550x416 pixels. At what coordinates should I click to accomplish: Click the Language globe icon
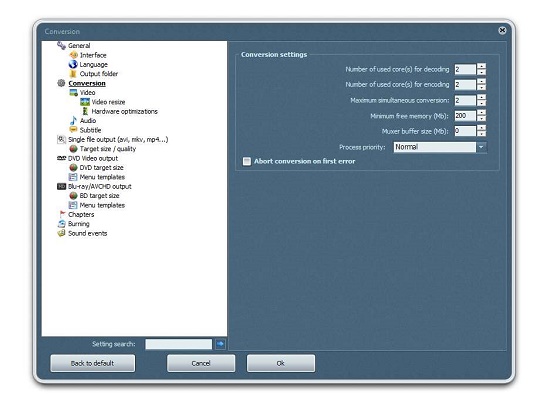(73, 64)
